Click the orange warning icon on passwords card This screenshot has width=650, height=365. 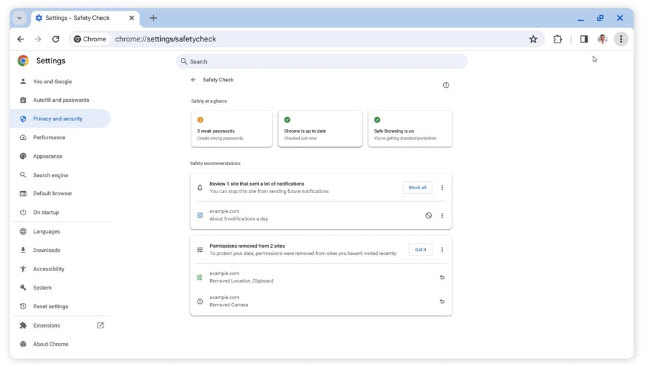200,120
